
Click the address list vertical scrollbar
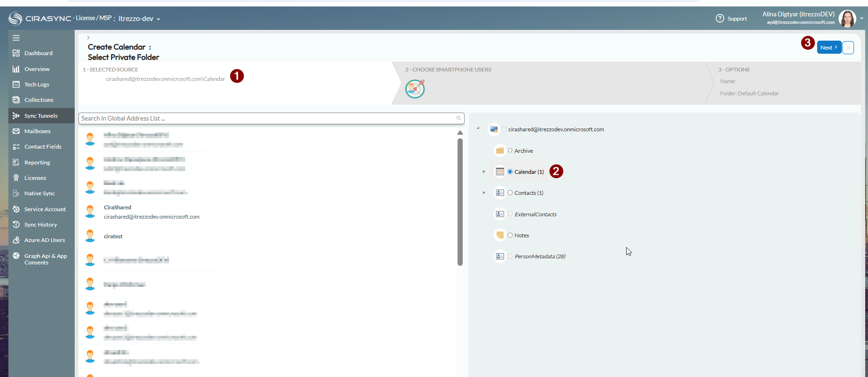pos(460,202)
